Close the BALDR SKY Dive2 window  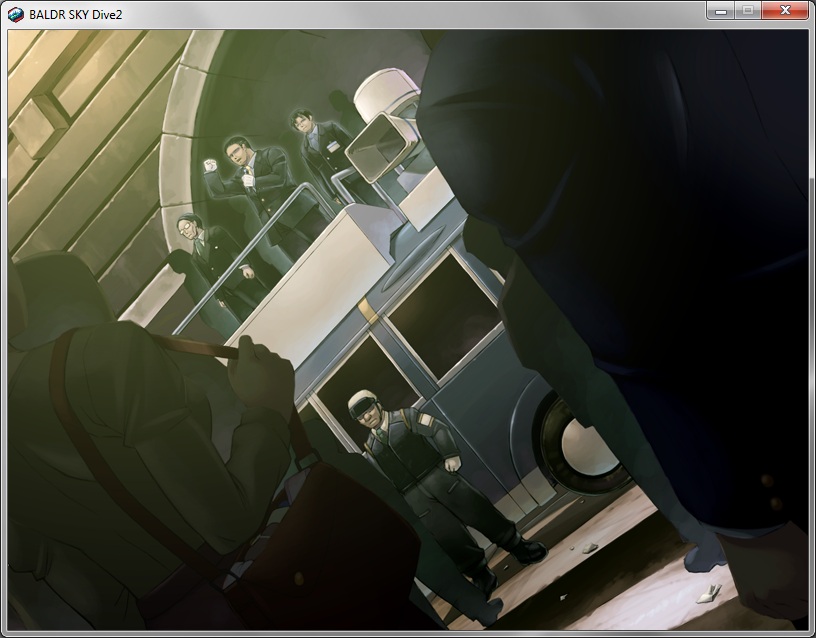pyautogui.click(x=785, y=10)
